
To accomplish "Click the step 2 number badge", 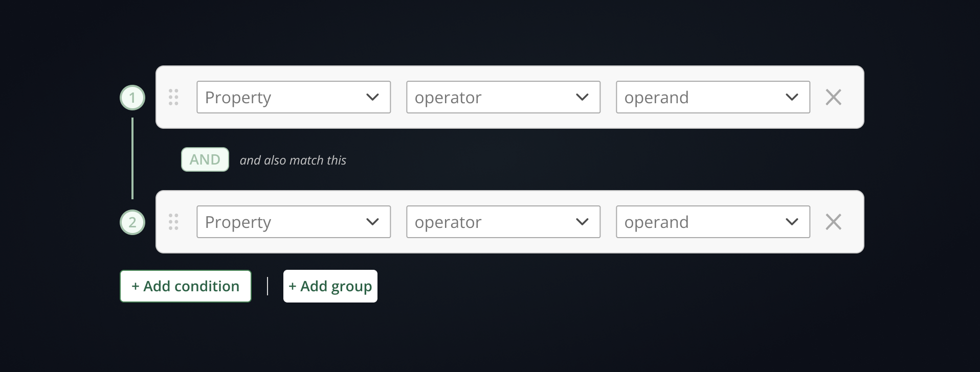I will (x=132, y=222).
